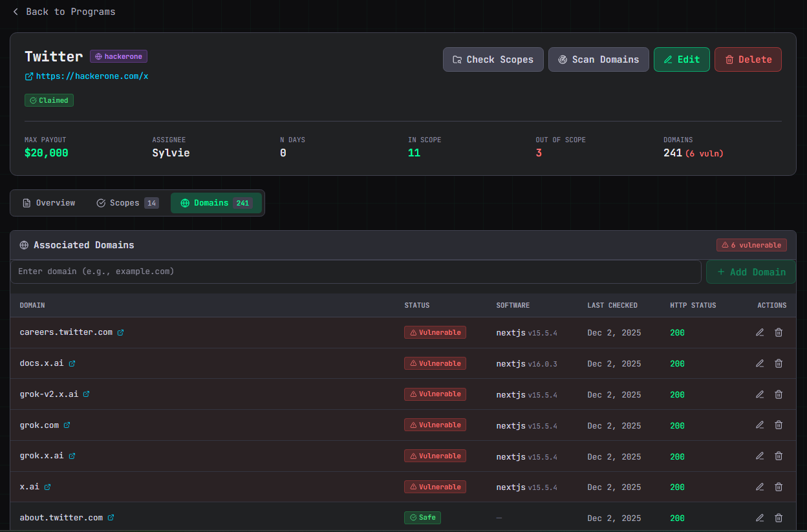This screenshot has height=532, width=807.
Task: Open grok.com external link icon
Action: coord(67,425)
